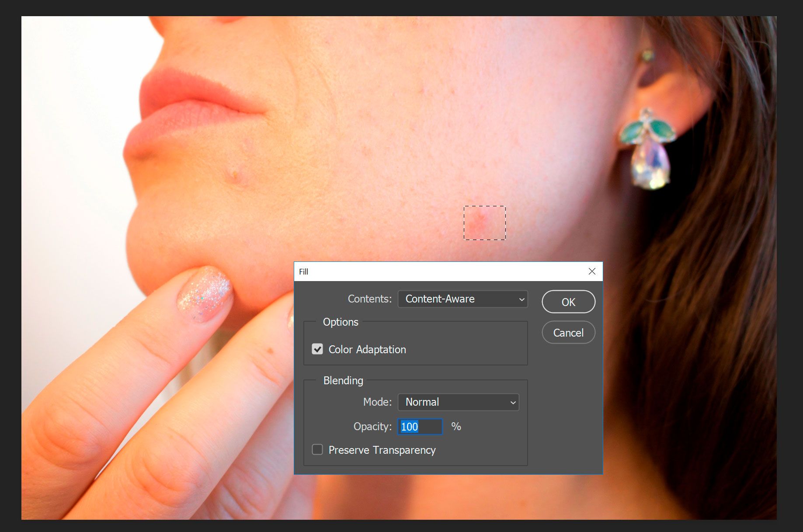The image size is (803, 532).
Task: Click Cancel in the Fill dialog
Action: coord(568,333)
